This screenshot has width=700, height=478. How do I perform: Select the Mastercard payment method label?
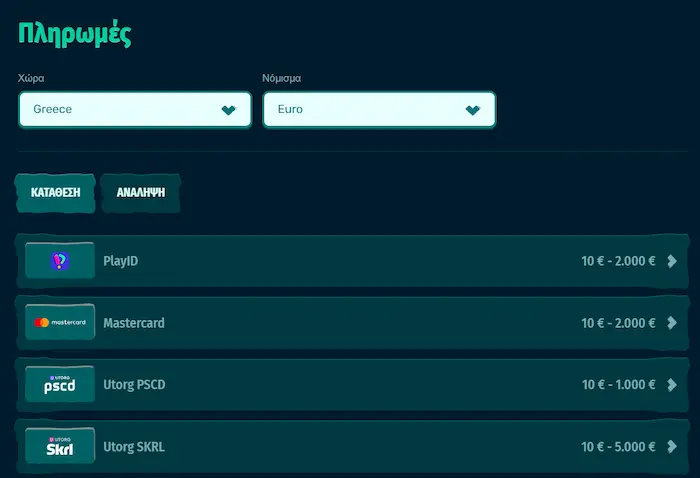pos(134,323)
